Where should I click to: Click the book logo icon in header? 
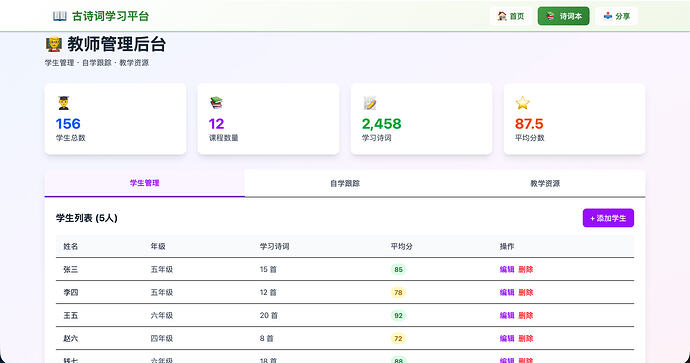coord(60,16)
